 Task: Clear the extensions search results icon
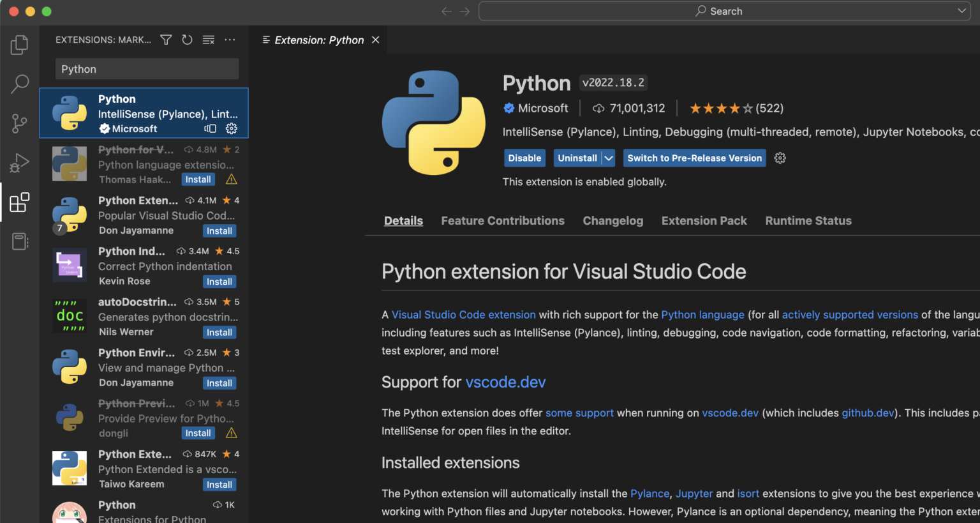tap(208, 40)
